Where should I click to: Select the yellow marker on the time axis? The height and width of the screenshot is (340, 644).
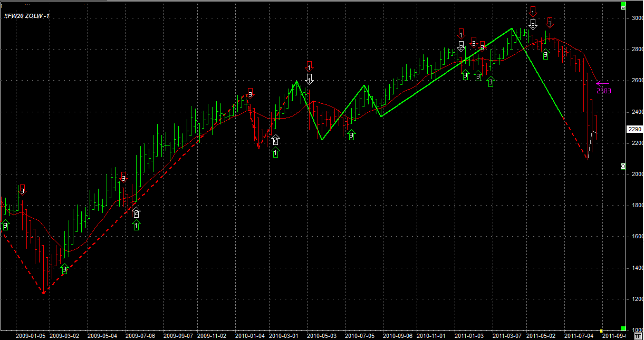tap(601, 331)
